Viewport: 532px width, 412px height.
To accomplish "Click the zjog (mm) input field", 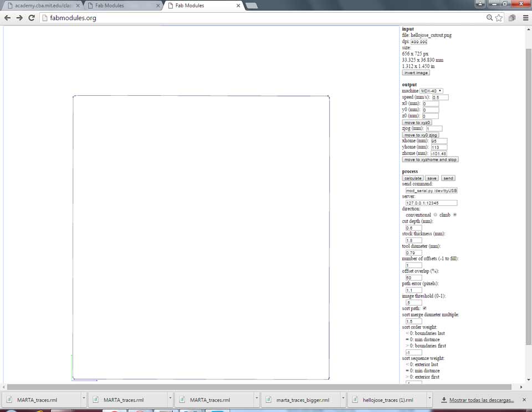I will [x=434, y=128].
